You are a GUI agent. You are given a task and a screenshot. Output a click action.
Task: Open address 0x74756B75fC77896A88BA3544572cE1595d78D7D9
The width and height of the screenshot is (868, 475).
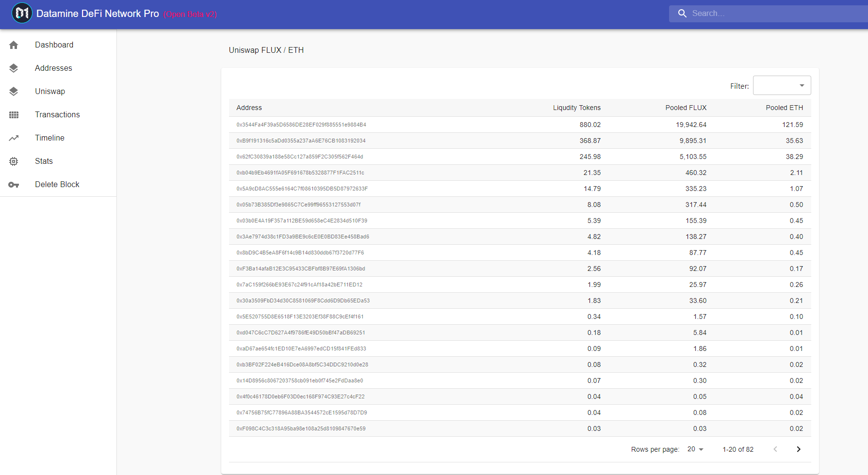click(x=302, y=412)
